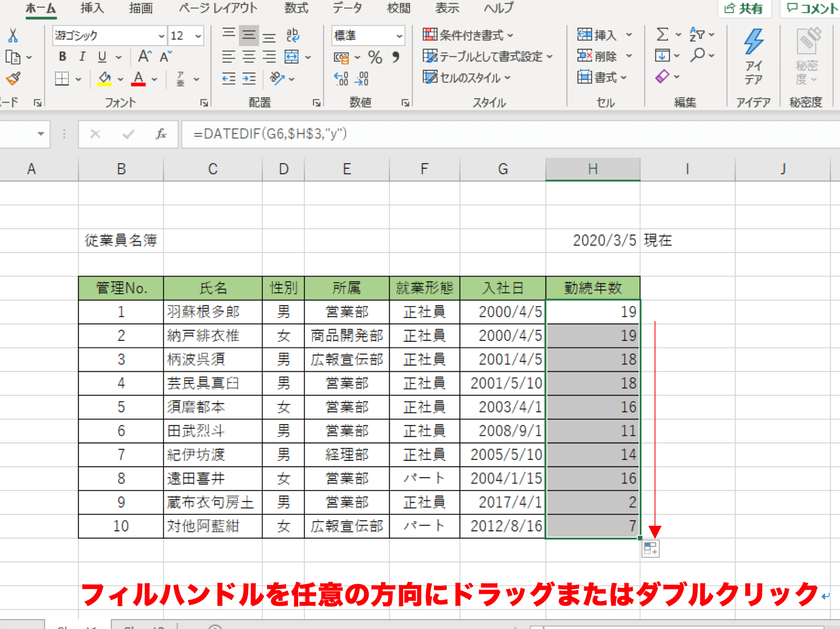The height and width of the screenshot is (629, 840).
Task: Expand the number format dropdown 標準
Action: pyautogui.click(x=399, y=36)
